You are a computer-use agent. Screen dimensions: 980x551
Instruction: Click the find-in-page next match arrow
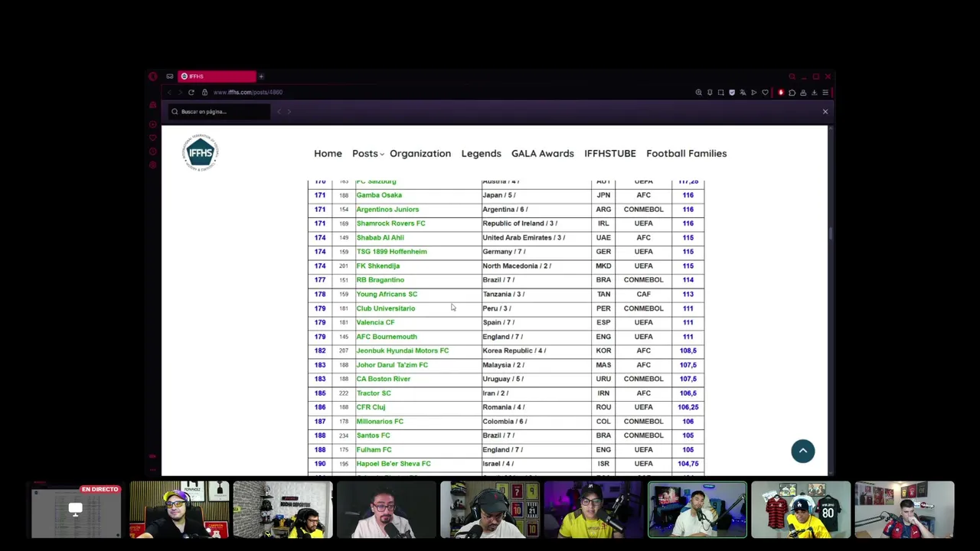[x=289, y=112]
